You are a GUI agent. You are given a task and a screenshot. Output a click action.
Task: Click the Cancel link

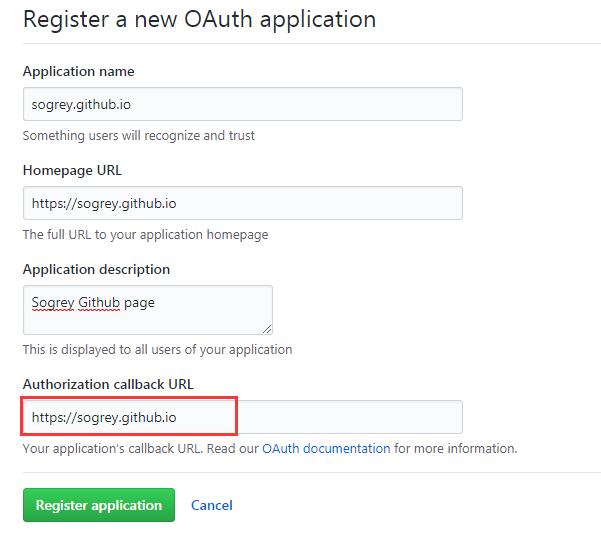(212, 506)
